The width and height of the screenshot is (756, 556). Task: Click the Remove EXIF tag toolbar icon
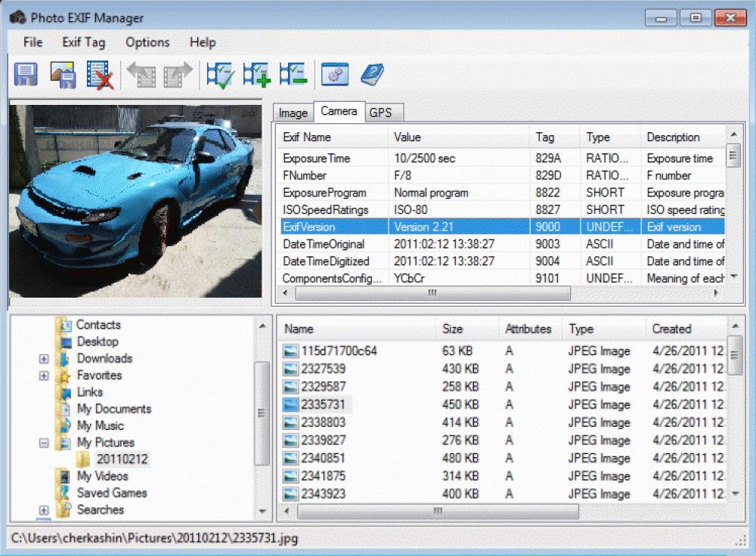294,74
